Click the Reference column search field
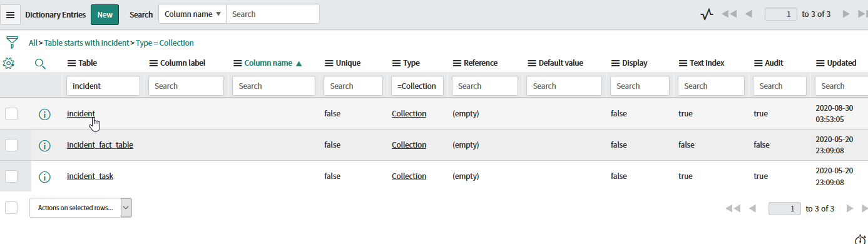868x244 pixels. (x=484, y=86)
